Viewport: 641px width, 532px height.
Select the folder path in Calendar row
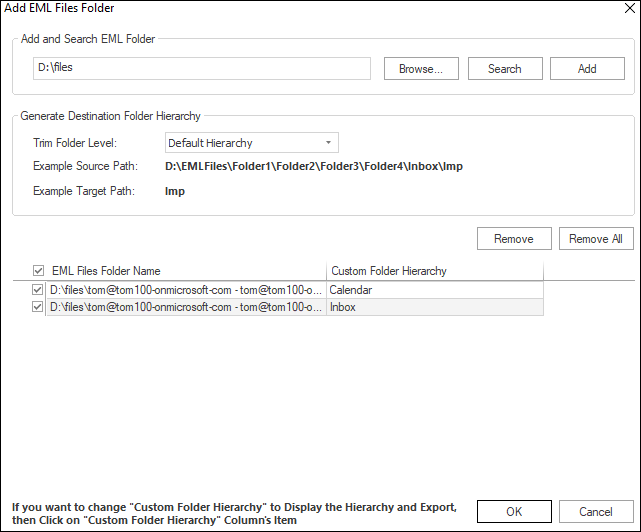pyautogui.click(x=186, y=290)
